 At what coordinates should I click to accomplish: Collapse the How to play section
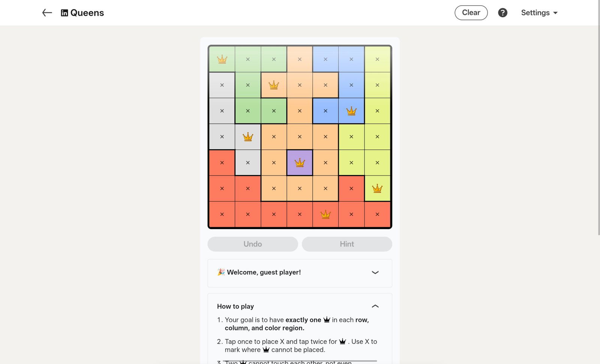375,306
